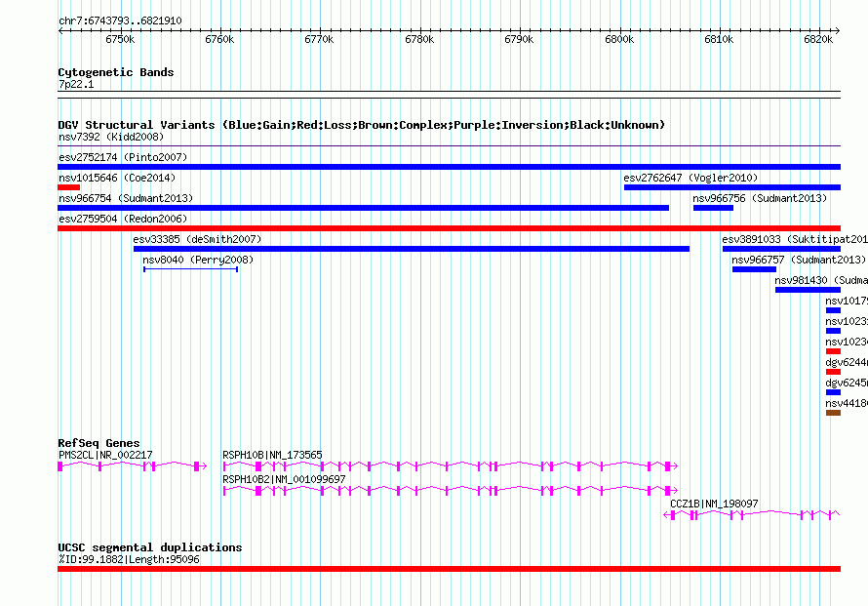Open RSPH10B2|NM_001099697 gene label
The height and width of the screenshot is (606, 868).
click(x=284, y=479)
